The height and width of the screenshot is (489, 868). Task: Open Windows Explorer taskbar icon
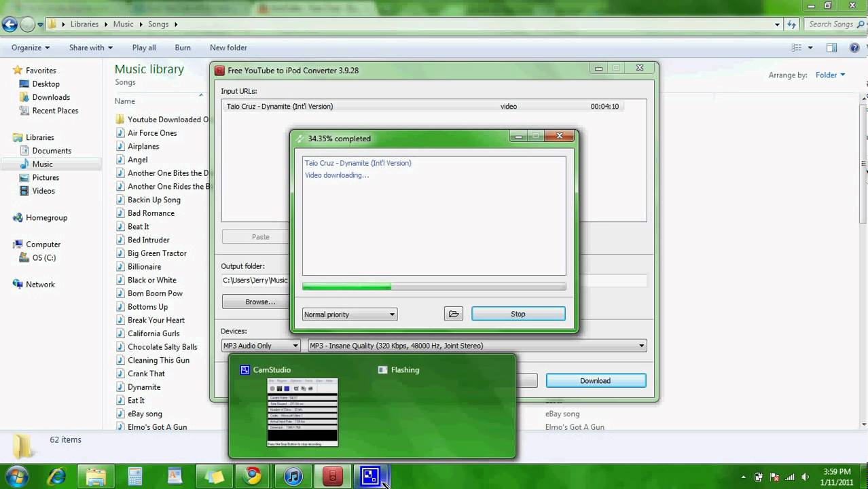click(x=96, y=476)
